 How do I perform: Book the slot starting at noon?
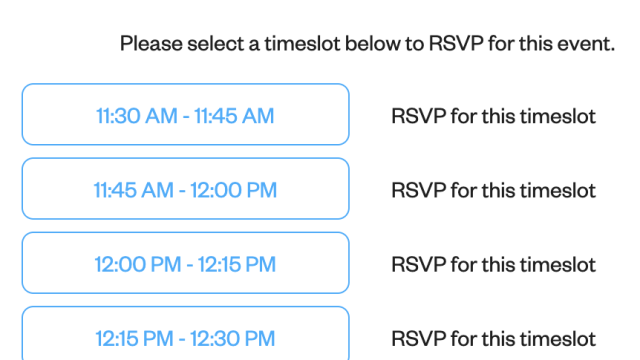(186, 263)
